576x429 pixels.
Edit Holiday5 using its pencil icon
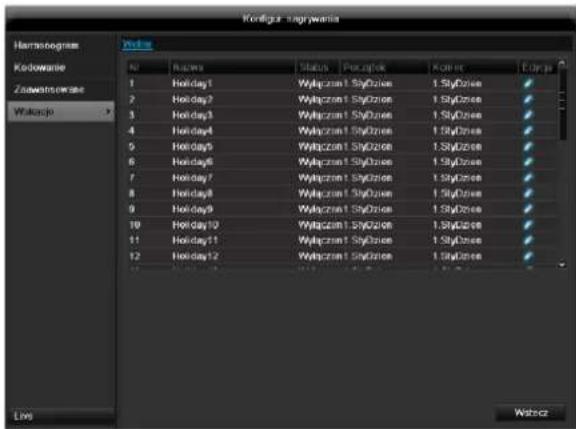point(528,147)
